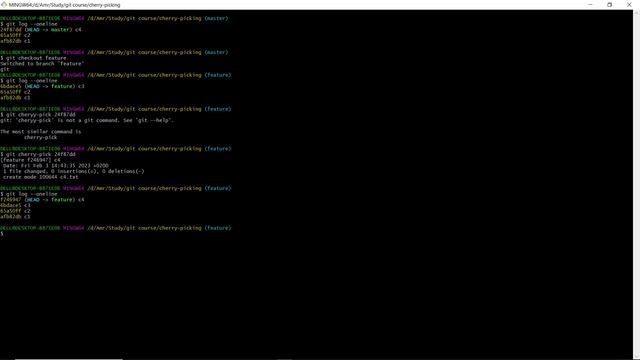
Task: Click the plain "6bdace5 c3" log line
Action: coord(15,205)
